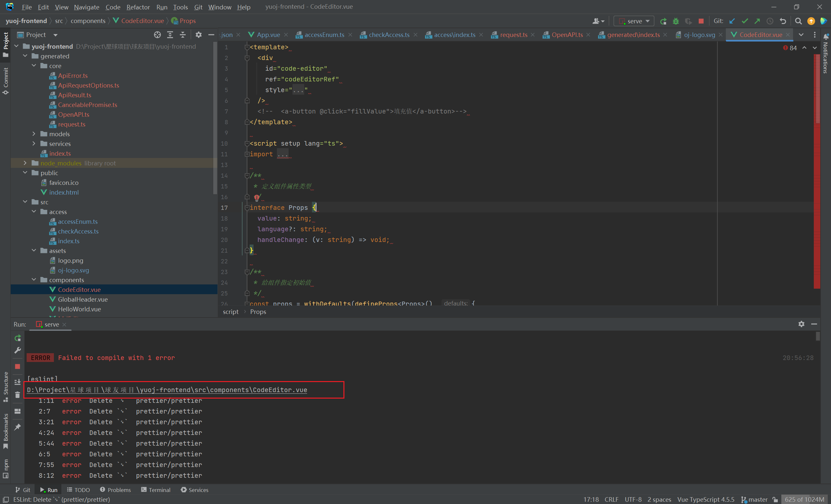Open the Tools menu
Screen dimensions: 831x504
pos(180,7)
